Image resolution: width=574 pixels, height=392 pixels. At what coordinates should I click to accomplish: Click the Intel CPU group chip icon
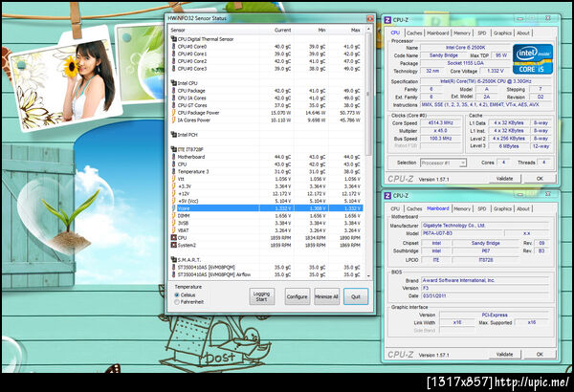[174, 83]
